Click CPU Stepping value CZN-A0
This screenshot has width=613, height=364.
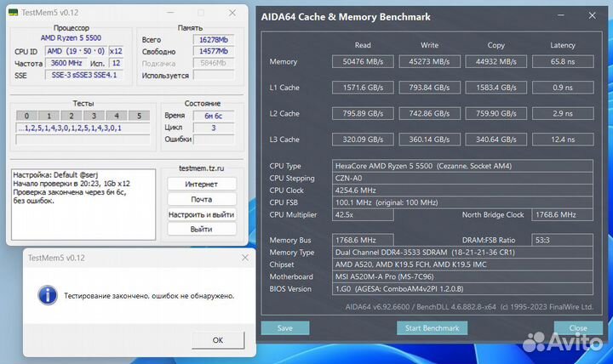(x=462, y=178)
